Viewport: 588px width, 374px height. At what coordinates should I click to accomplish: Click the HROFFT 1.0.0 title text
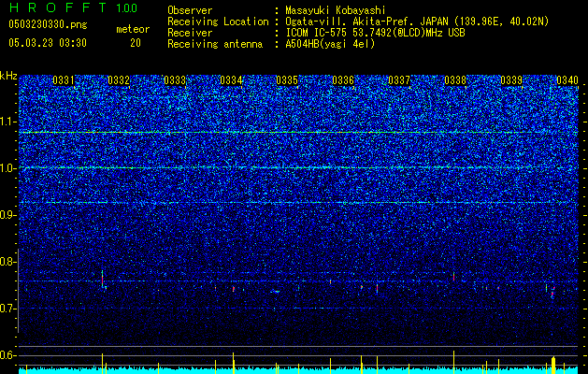click(x=73, y=7)
